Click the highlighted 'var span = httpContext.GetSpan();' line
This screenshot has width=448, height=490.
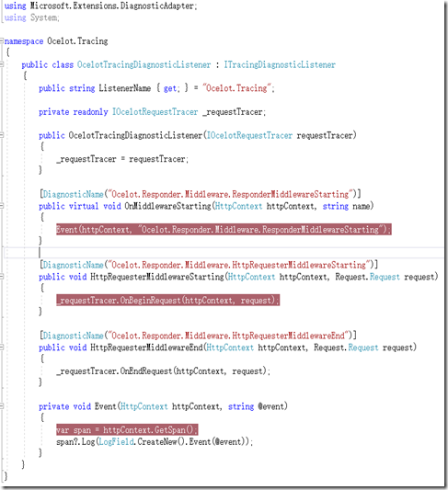(x=127, y=429)
